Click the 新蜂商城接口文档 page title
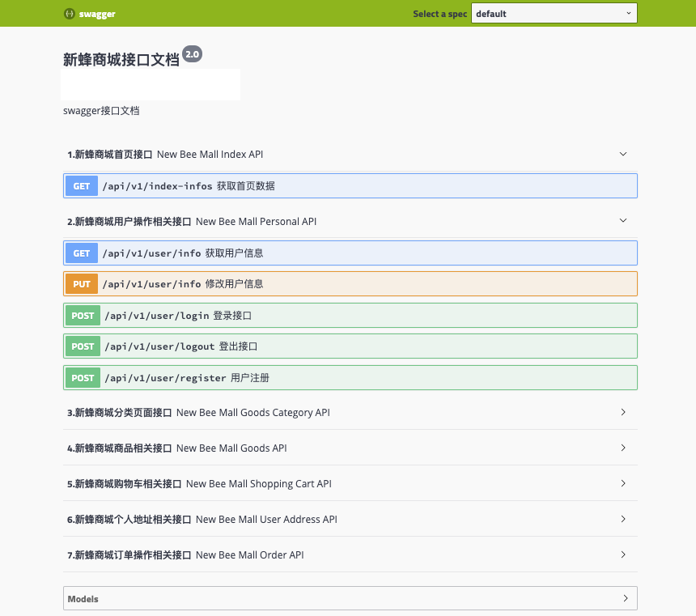The width and height of the screenshot is (696, 616). (121, 60)
